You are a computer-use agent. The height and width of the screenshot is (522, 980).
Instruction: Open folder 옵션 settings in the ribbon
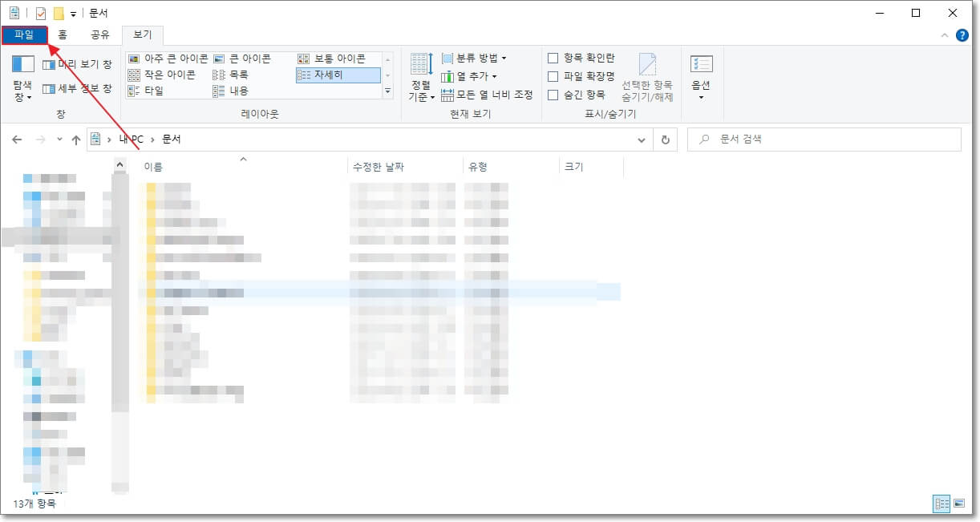[x=700, y=75]
